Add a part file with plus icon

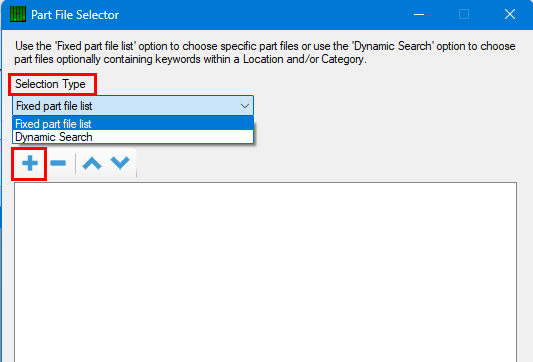click(x=30, y=163)
